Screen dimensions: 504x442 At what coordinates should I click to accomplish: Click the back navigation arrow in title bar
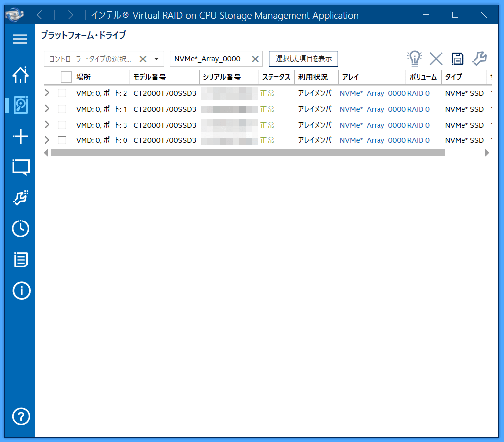pyautogui.click(x=39, y=15)
